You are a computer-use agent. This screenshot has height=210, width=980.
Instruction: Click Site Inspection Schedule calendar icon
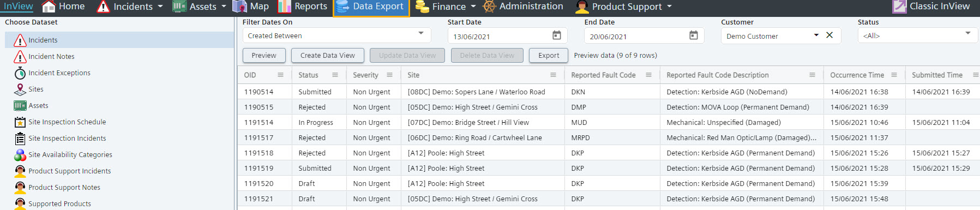(20, 122)
